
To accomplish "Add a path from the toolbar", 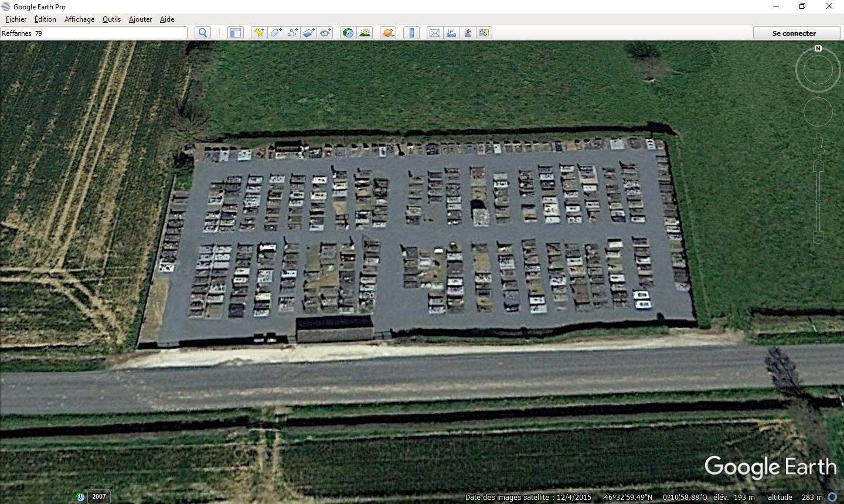I will (292, 33).
